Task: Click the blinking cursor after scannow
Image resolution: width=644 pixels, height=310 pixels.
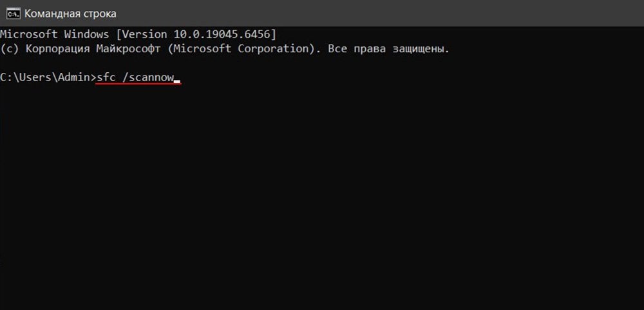Action: [x=178, y=81]
